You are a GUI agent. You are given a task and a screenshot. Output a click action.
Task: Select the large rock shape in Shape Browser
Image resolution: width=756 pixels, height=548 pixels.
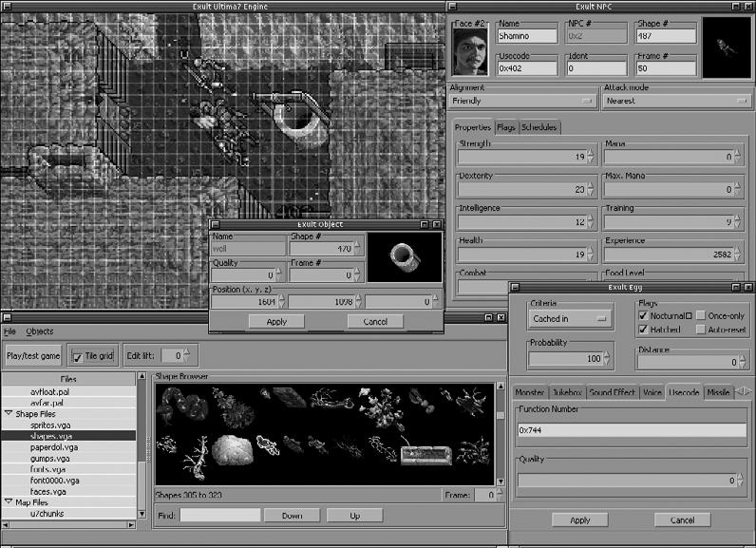(233, 450)
